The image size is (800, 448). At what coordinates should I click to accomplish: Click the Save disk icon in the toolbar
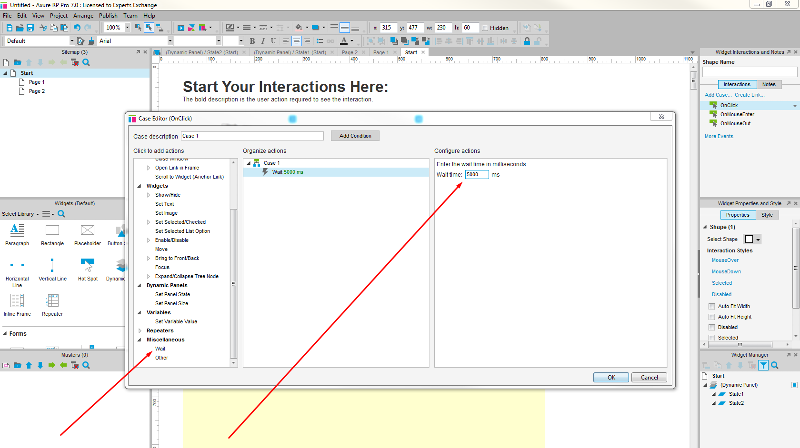point(30,28)
